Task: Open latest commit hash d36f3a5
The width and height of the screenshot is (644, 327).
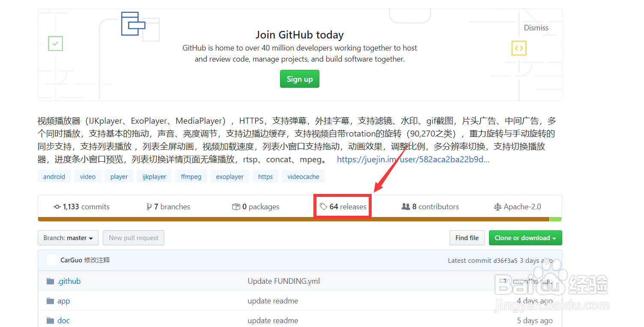Action: coord(505,260)
